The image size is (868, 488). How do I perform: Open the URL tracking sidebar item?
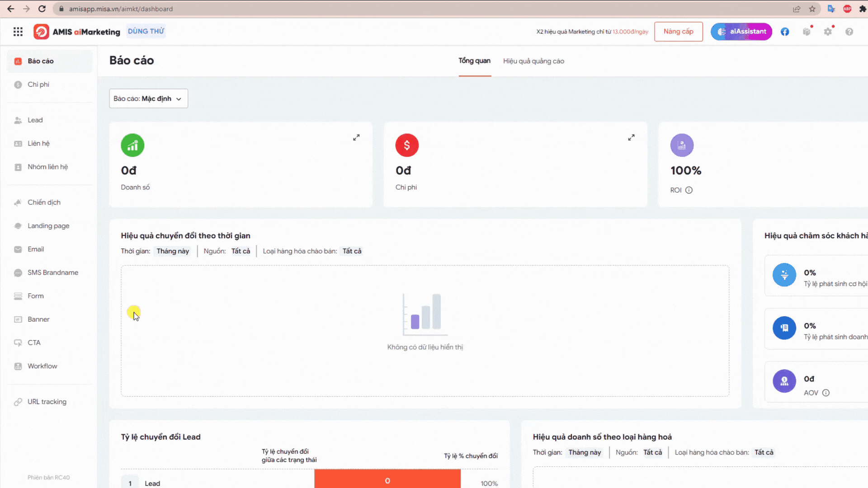(x=50, y=402)
